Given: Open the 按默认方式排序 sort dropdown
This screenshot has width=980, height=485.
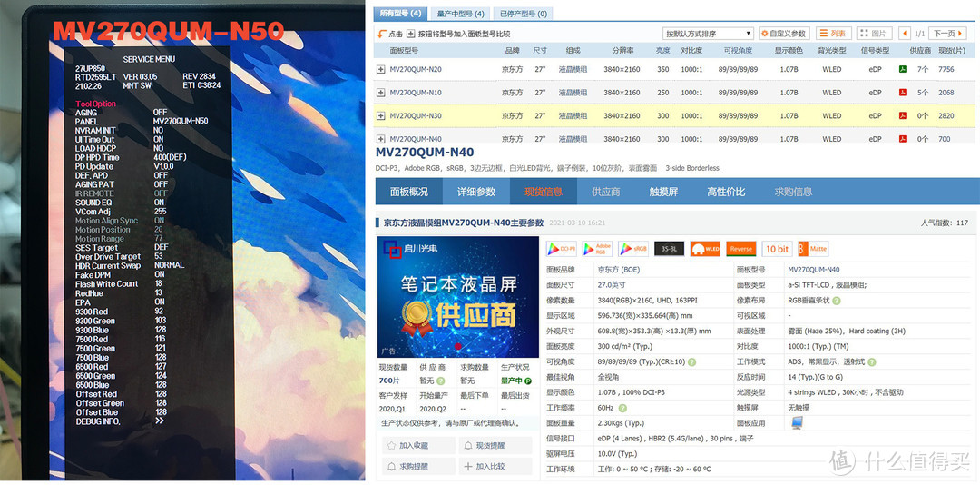Looking at the screenshot, I should (708, 34).
